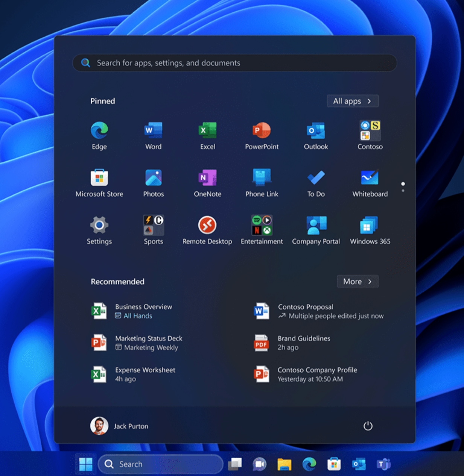
Task: Open the pinned Outlook app
Action: click(316, 136)
